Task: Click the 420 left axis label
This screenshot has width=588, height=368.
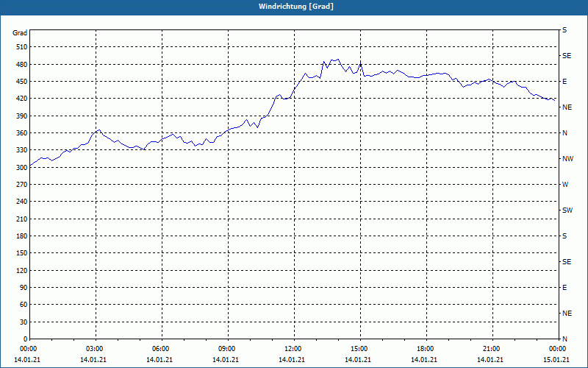Action: pyautogui.click(x=22, y=99)
